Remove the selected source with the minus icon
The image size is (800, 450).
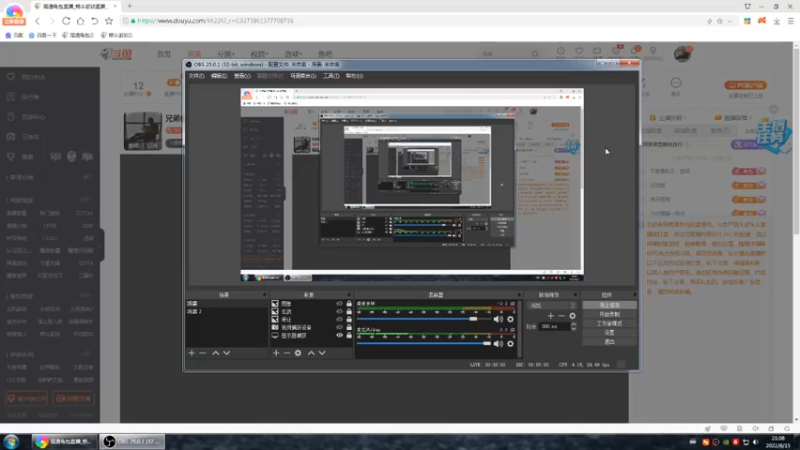coord(287,353)
